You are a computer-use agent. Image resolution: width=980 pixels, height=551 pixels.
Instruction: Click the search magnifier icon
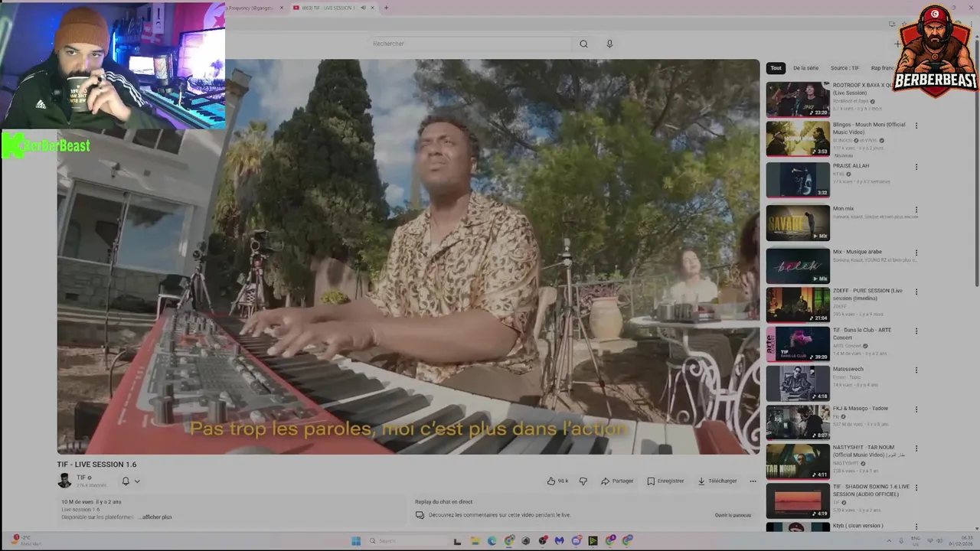583,44
